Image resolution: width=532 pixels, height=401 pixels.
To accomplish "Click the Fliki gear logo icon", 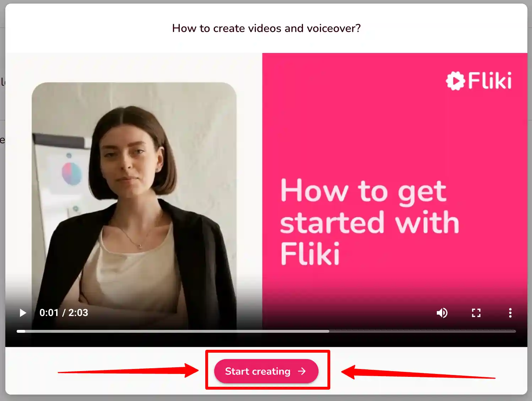I will [x=455, y=81].
